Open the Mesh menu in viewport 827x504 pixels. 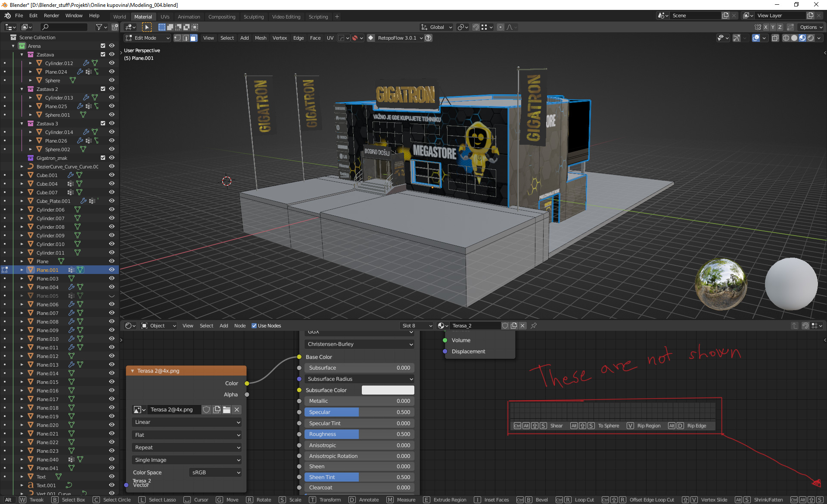261,38
